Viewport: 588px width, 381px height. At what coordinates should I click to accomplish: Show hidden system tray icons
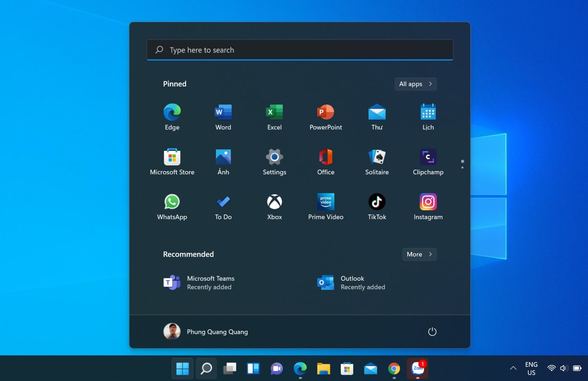(x=513, y=368)
